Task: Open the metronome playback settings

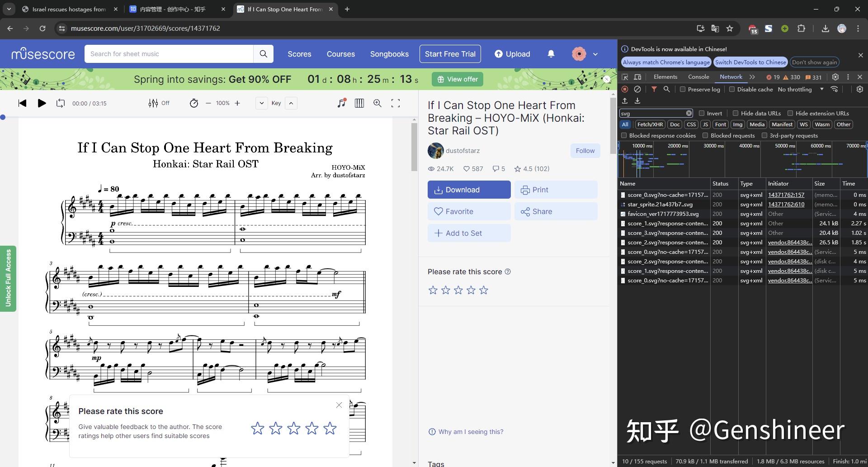Action: click(x=194, y=103)
